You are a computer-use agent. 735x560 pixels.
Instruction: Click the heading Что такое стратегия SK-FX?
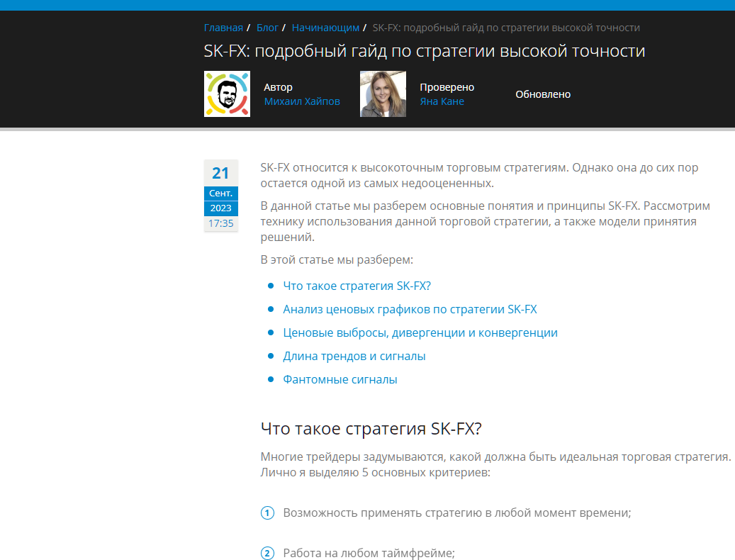click(371, 428)
